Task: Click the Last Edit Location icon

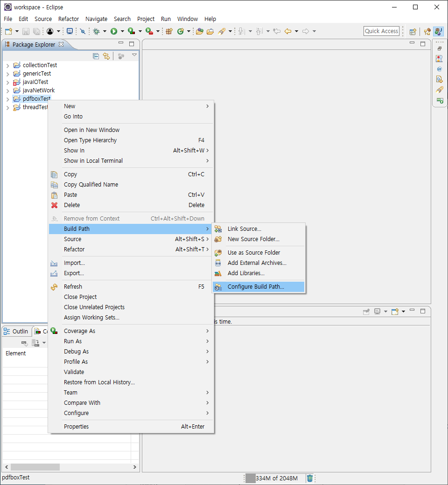Action: [x=277, y=31]
